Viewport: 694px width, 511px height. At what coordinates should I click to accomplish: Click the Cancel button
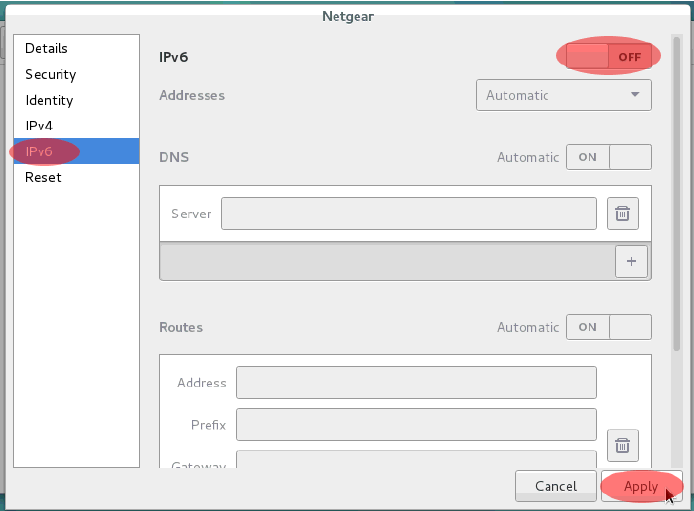555,486
